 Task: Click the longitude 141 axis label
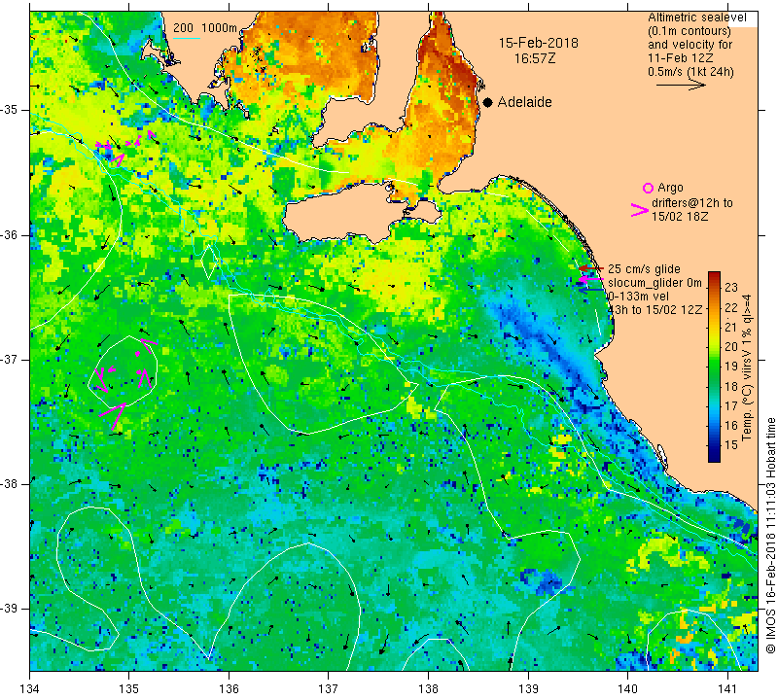click(x=727, y=688)
